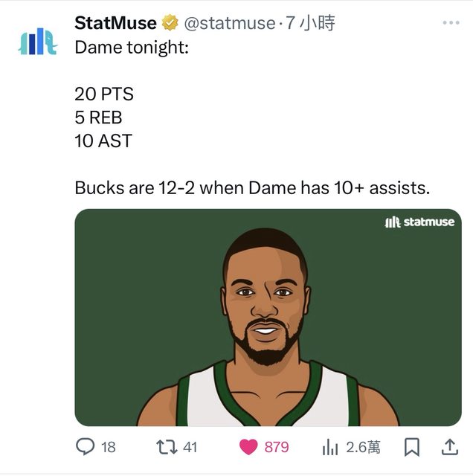Click the statmuse watermark logo in image
Viewport: 473px width, 476px height.
click(x=419, y=222)
